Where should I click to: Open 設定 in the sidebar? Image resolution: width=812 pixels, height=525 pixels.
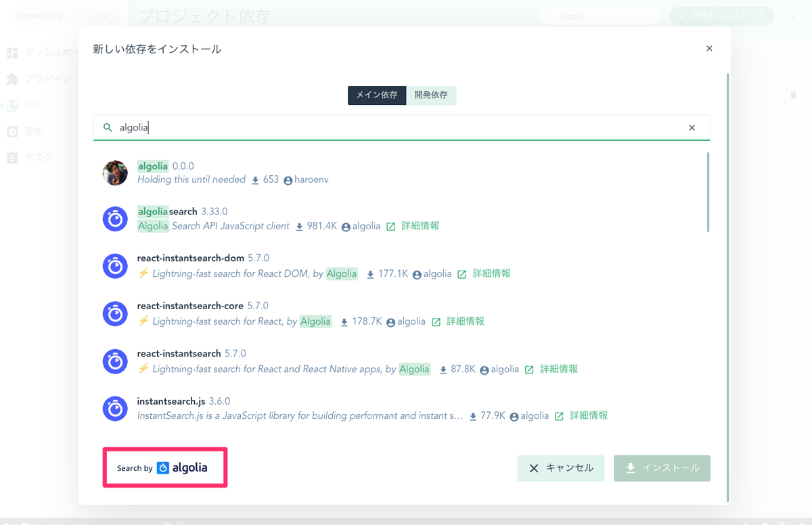click(x=25, y=131)
